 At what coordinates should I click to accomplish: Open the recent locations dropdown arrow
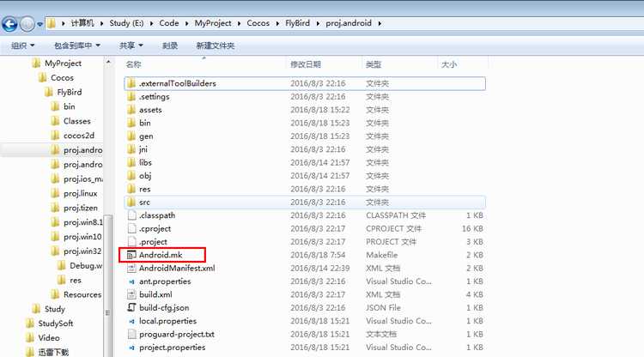39,24
